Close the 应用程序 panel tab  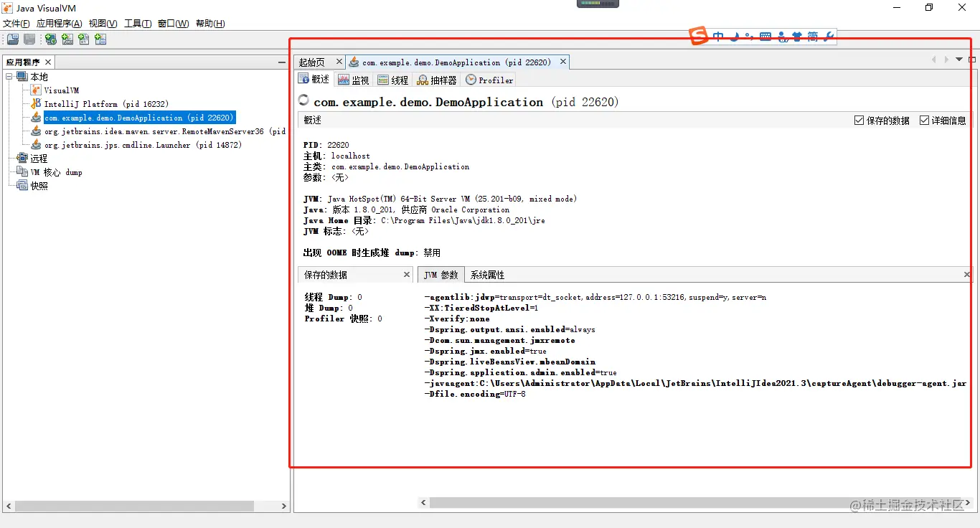pyautogui.click(x=48, y=62)
